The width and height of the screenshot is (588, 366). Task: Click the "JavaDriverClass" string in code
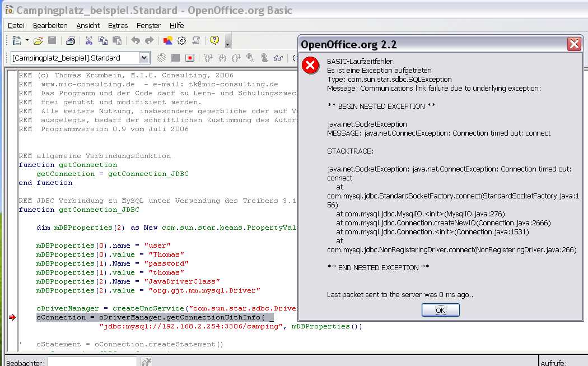click(182, 281)
